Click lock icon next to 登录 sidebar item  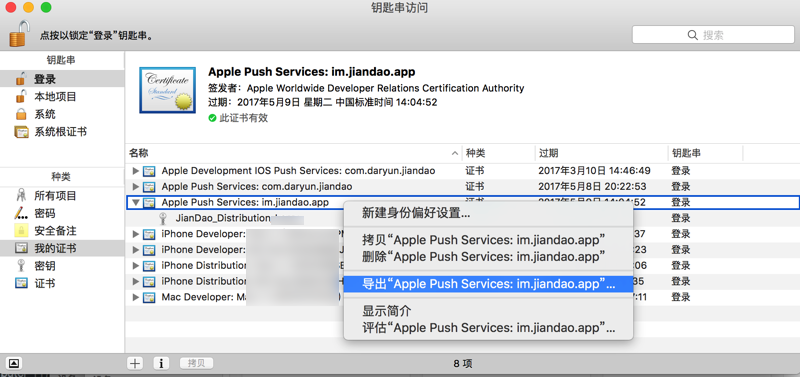pos(21,79)
